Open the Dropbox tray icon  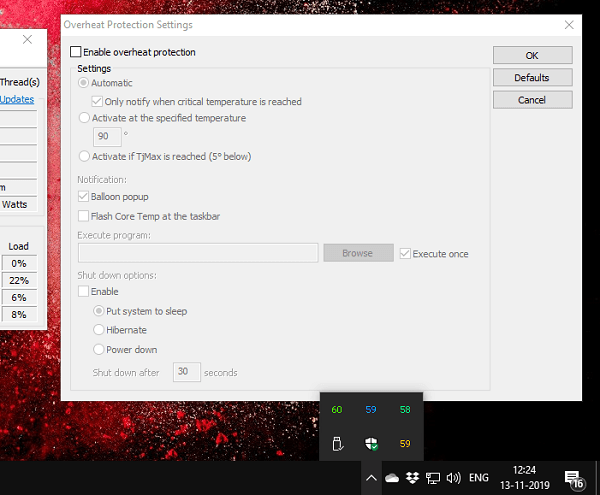pyautogui.click(x=412, y=478)
